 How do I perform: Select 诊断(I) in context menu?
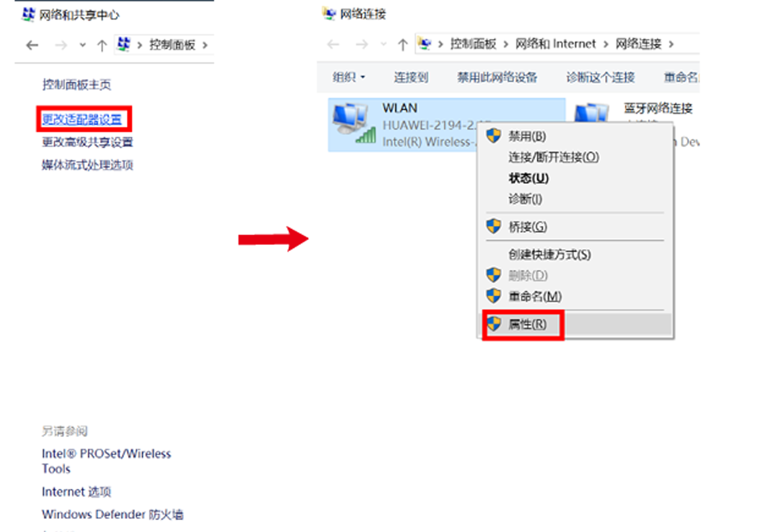[525, 199]
